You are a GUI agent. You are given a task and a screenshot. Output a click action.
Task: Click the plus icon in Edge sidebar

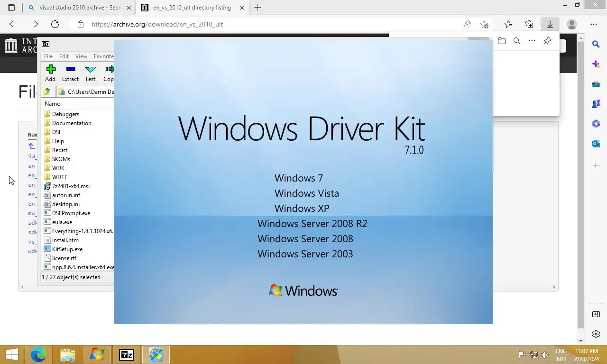596,165
